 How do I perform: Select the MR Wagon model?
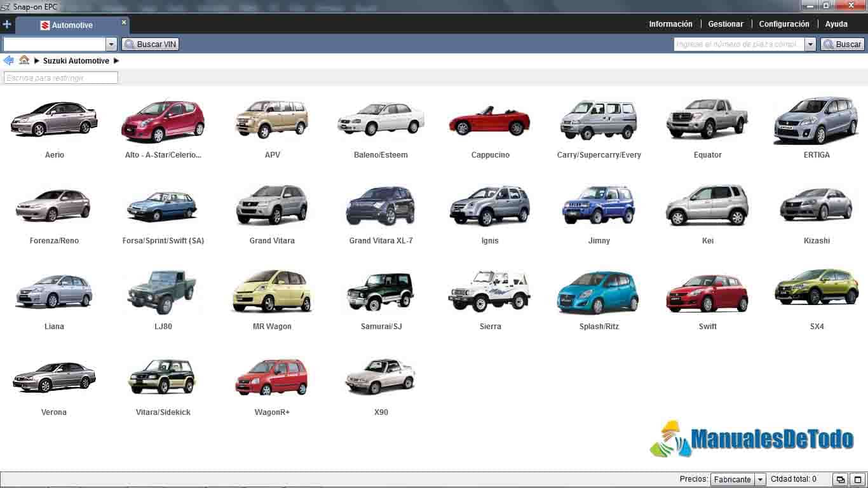[x=272, y=300]
